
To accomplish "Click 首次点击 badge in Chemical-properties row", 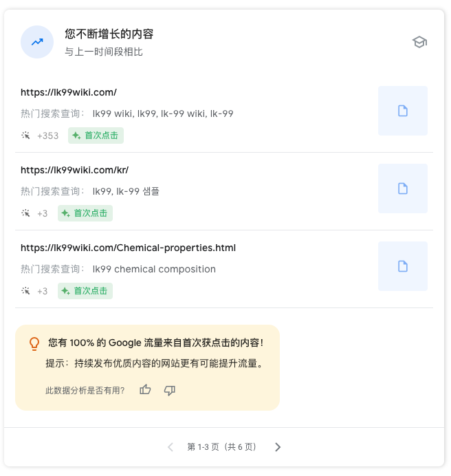I will click(x=85, y=291).
